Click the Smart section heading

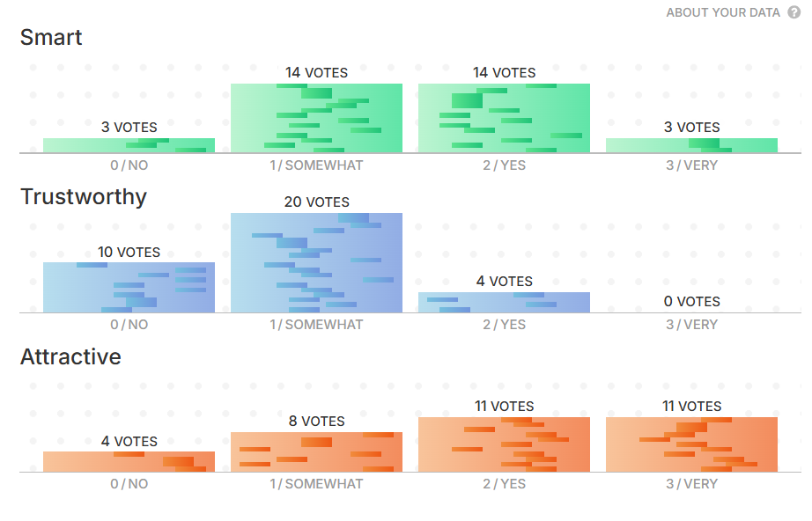51,37
